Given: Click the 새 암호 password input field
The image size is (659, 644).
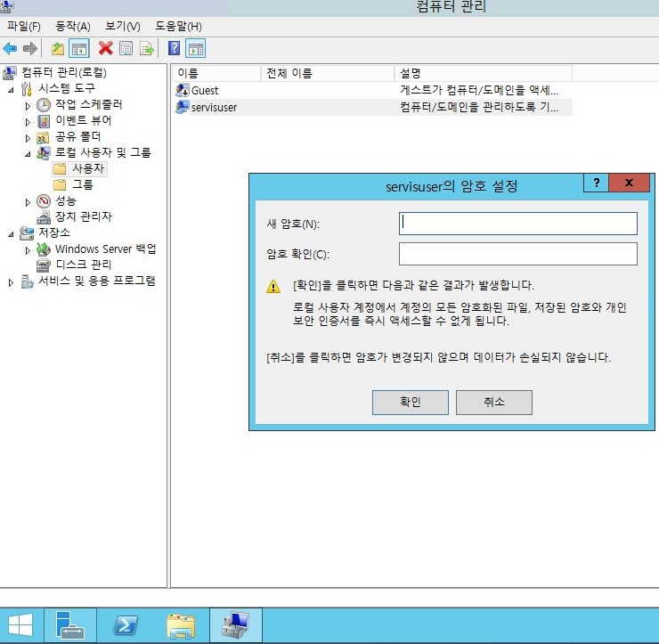Looking at the screenshot, I should click(517, 223).
